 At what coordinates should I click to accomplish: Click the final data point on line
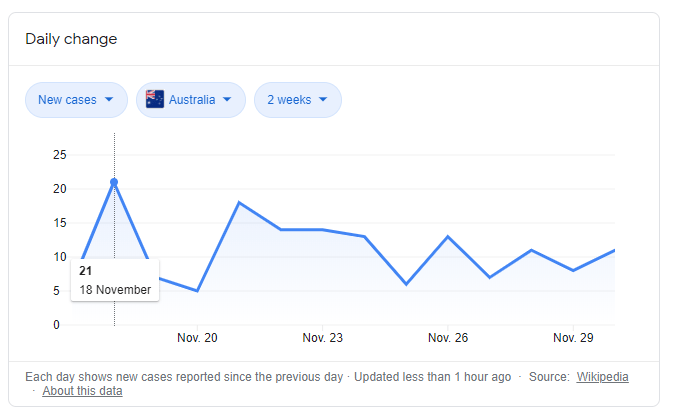click(x=614, y=250)
